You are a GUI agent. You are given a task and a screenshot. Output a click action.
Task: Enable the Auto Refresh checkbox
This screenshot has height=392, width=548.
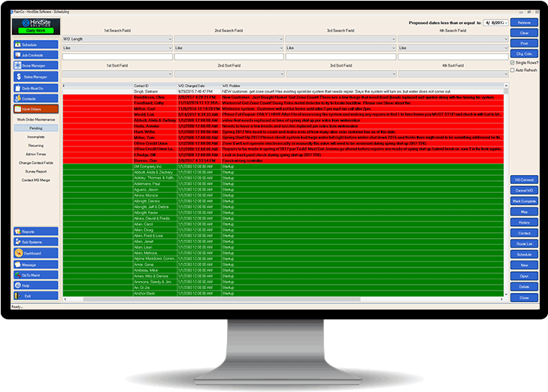pos(513,70)
